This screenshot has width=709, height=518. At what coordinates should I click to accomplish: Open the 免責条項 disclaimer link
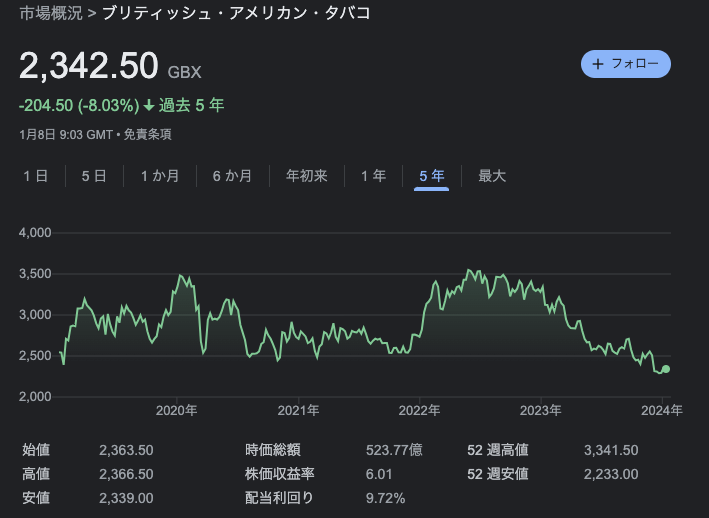[147, 134]
